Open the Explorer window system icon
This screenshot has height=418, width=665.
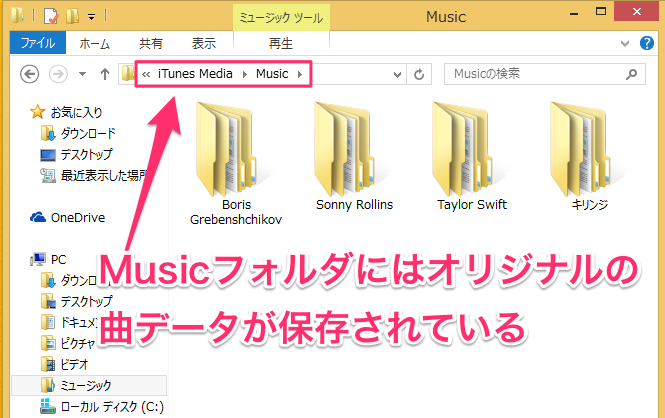(x=18, y=15)
